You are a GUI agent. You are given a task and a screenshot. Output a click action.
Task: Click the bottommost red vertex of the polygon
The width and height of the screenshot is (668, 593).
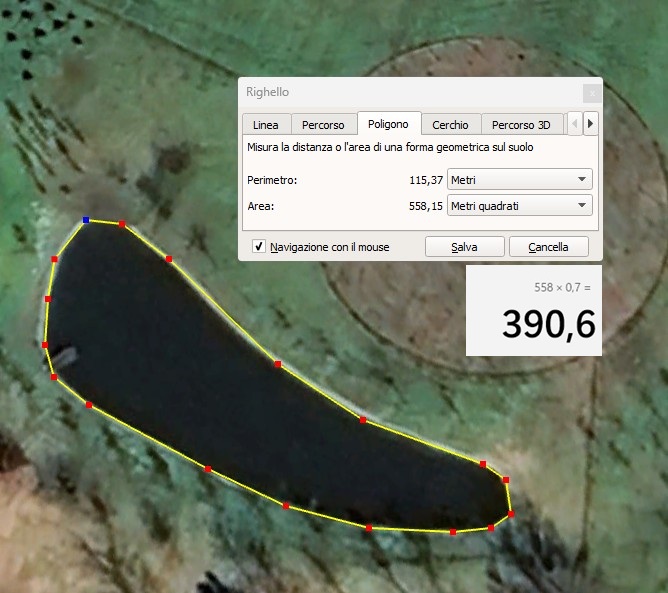pyautogui.click(x=453, y=532)
